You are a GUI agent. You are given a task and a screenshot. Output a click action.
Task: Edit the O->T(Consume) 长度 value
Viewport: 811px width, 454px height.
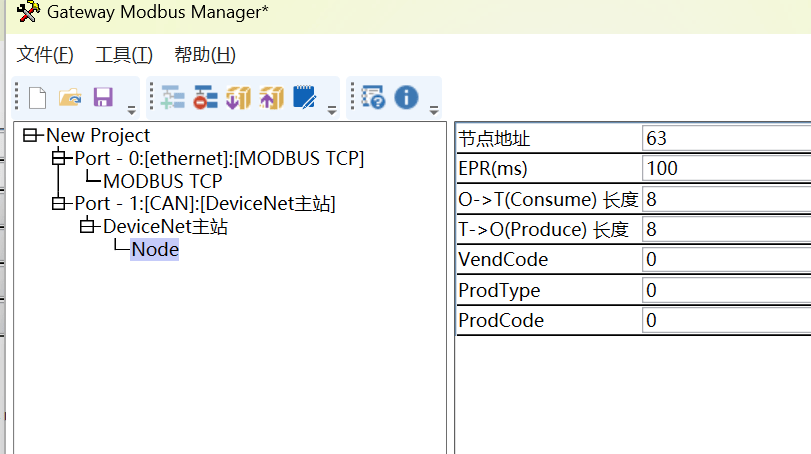point(727,199)
